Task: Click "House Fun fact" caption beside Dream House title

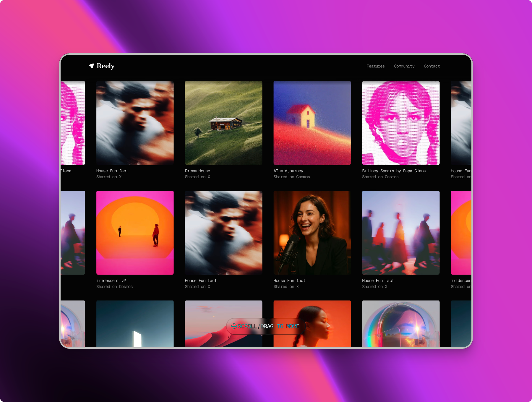Action: click(112, 171)
